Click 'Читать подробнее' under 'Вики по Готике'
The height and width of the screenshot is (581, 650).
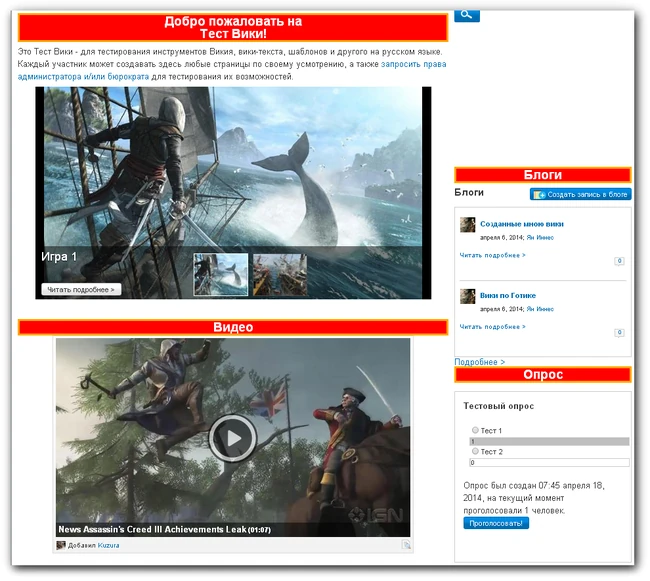tap(492, 327)
